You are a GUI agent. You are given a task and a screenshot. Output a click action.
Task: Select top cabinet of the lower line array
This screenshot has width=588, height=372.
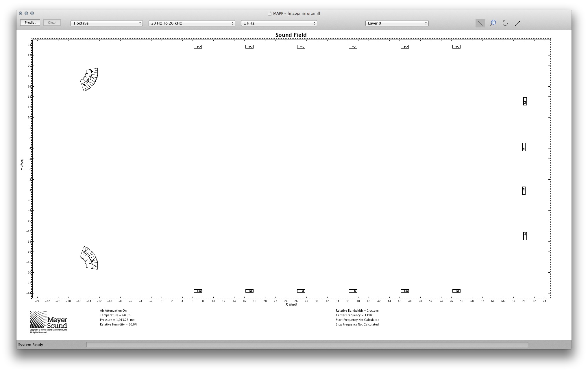tap(85, 253)
